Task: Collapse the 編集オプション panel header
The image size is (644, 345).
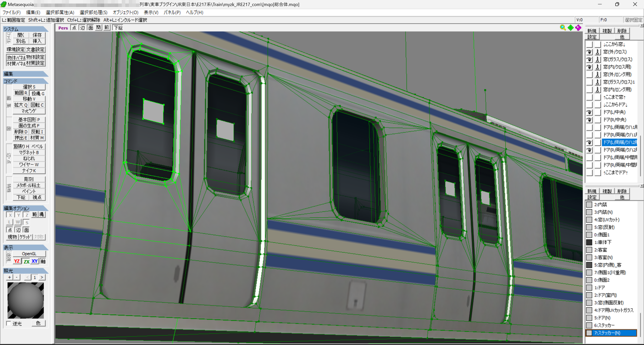Action: click(x=25, y=208)
